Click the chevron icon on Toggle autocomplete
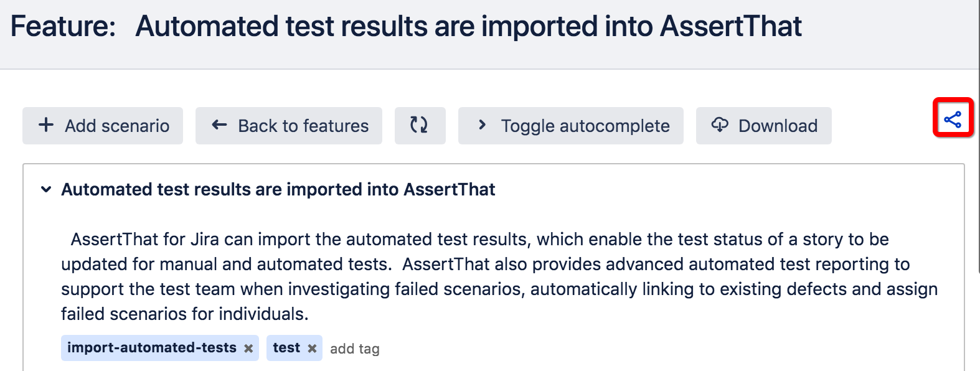This screenshot has height=371, width=980. (482, 124)
